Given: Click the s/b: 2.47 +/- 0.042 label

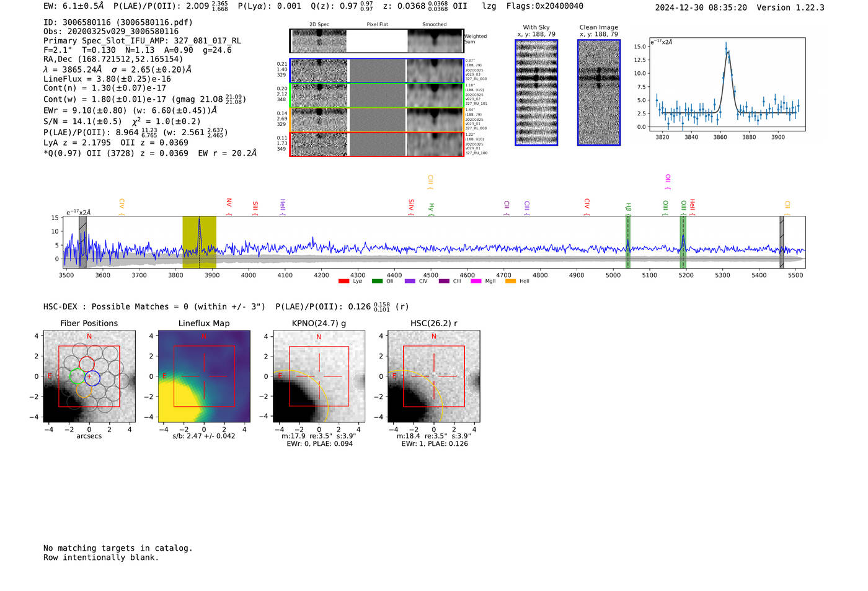Looking at the screenshot, I should coord(204,436).
